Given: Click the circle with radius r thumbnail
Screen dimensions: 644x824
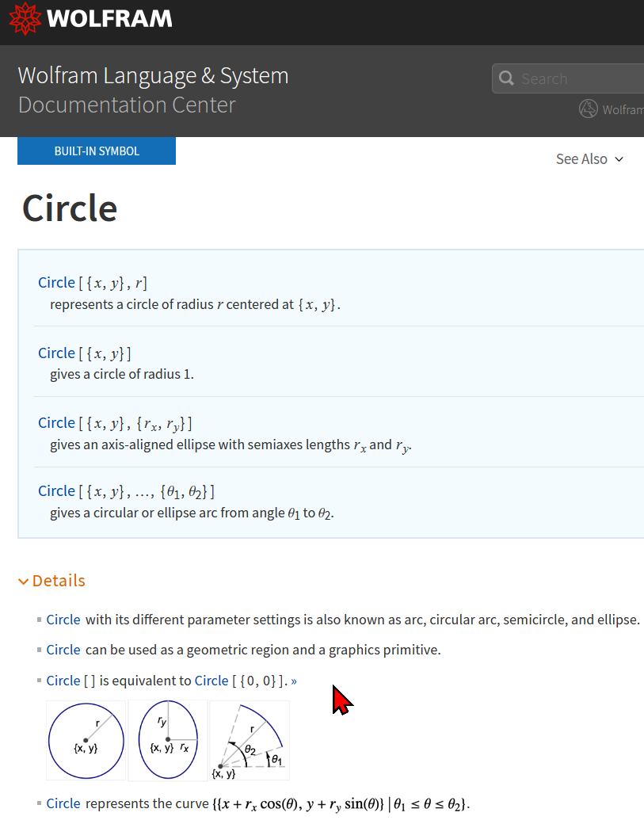Looking at the screenshot, I should [86, 741].
